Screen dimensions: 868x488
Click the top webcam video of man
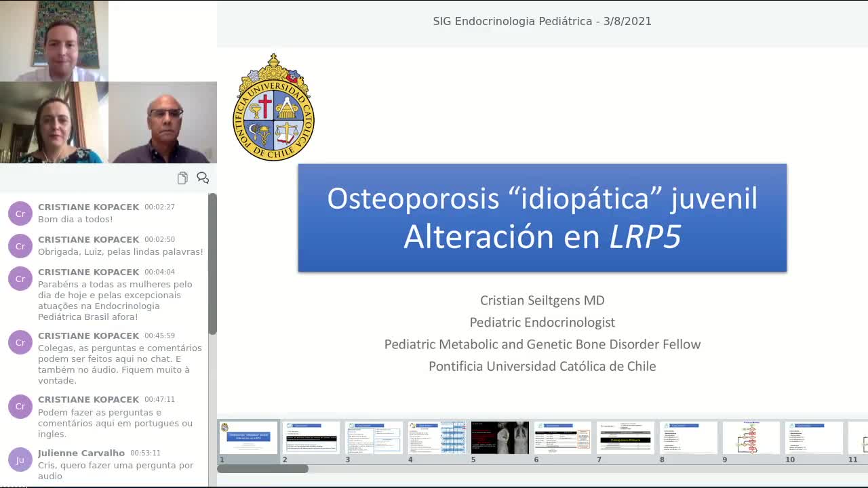54,41
